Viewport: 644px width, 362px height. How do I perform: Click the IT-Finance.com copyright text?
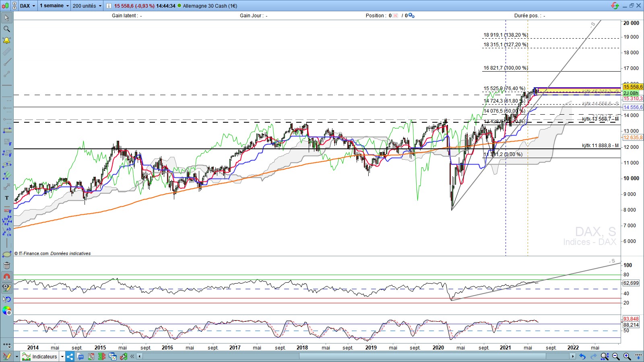pyautogui.click(x=52, y=253)
